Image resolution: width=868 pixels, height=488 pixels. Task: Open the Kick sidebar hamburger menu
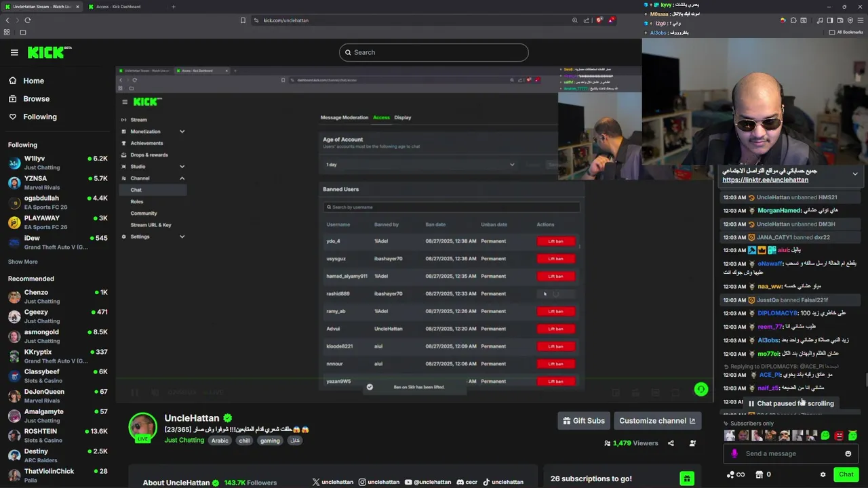14,52
